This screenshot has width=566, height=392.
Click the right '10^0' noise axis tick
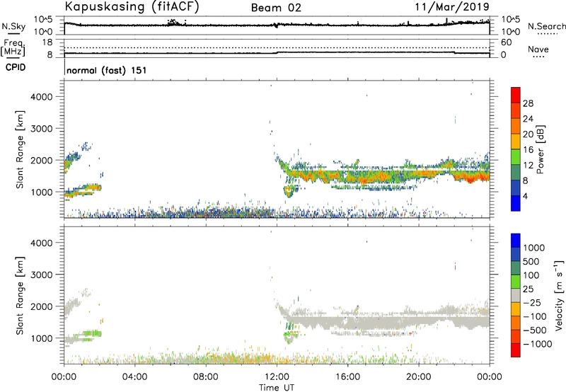510,32
